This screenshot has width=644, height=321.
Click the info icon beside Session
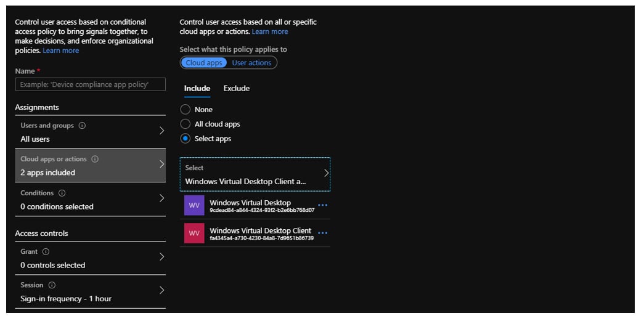[52, 285]
